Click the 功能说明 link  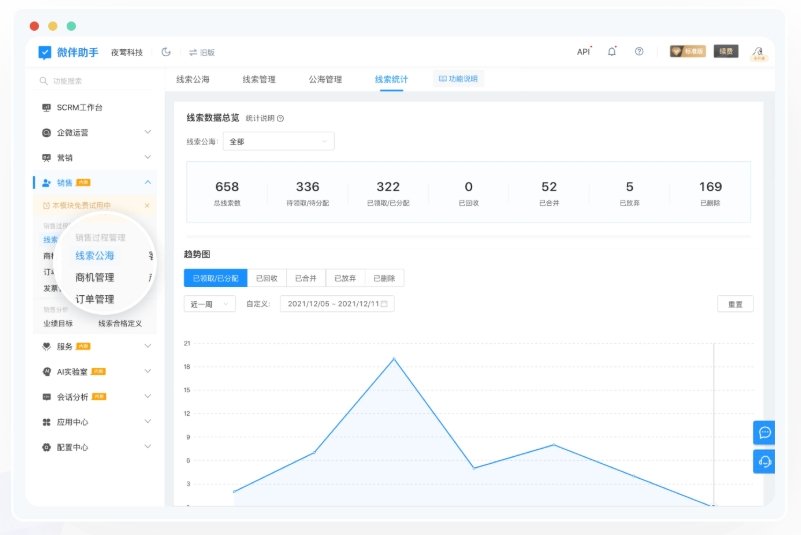458,79
